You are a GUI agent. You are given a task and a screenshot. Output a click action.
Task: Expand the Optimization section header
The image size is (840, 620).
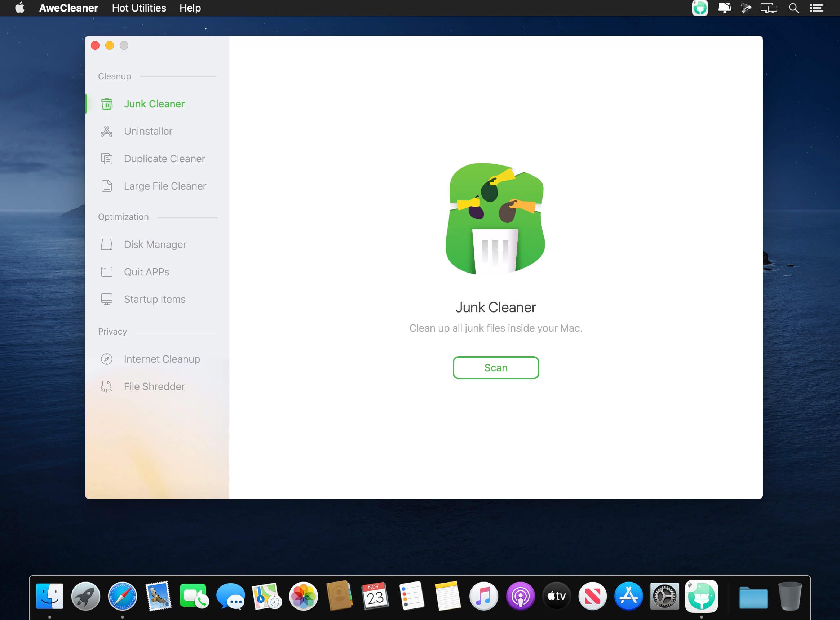[123, 216]
